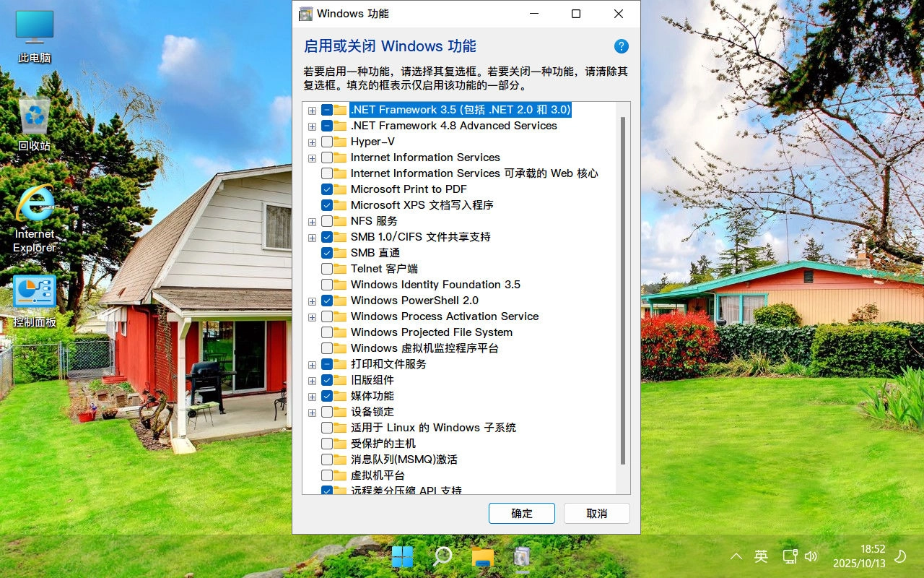Open the dialog help (?) icon
The height and width of the screenshot is (578, 924).
(x=621, y=46)
